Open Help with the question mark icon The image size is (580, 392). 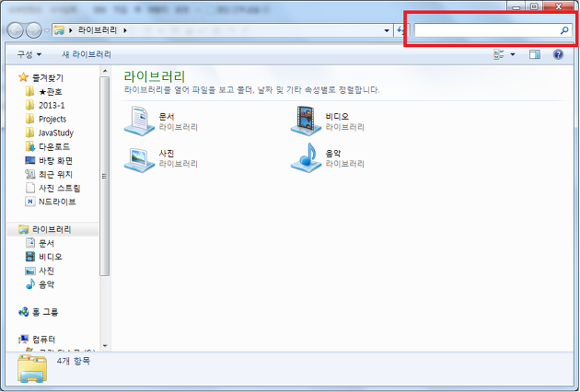[558, 54]
